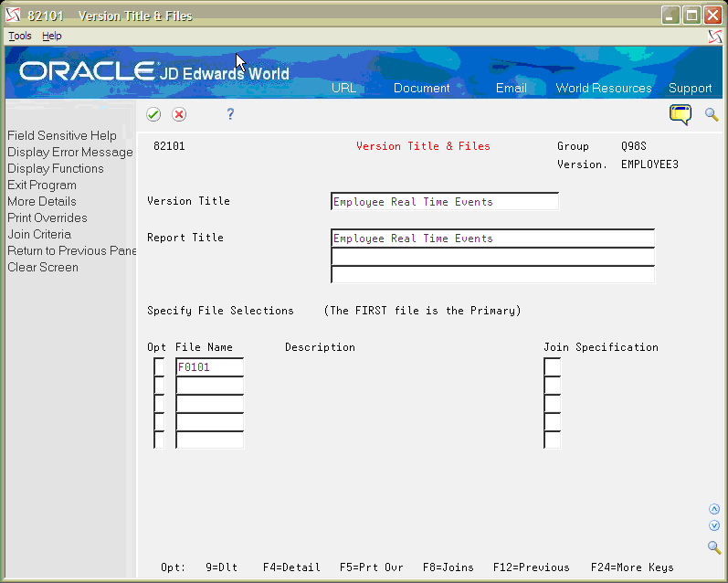Open the Help menu
Image resolution: width=728 pixels, height=583 pixels.
pos(51,36)
